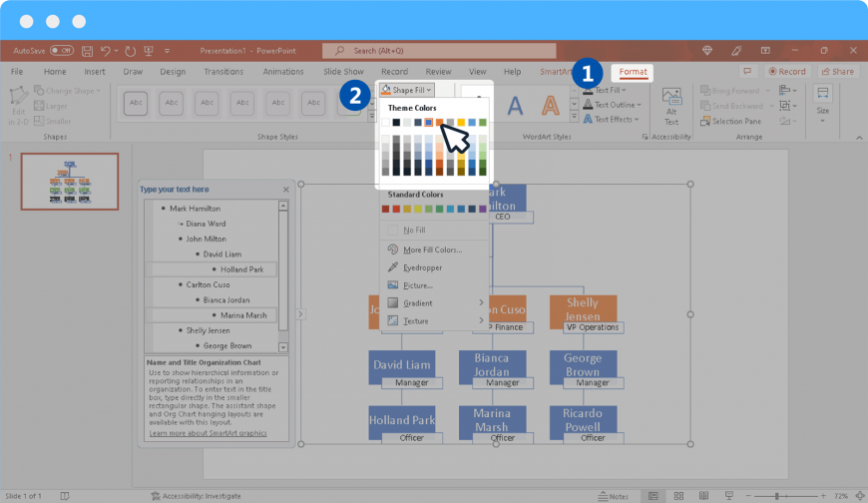Pick the orange theme color swatch
Viewport: 868px width, 503px height.
439,123
